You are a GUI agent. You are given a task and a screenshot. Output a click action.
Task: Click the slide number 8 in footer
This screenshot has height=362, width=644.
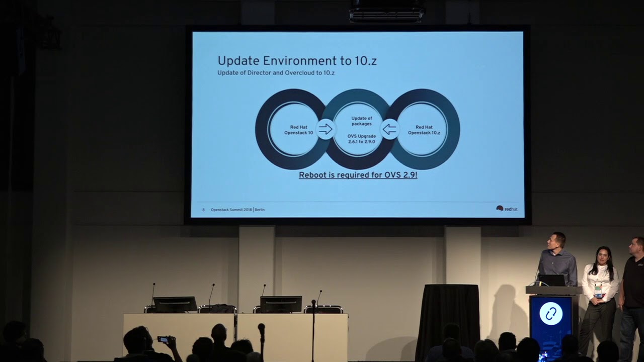pyautogui.click(x=203, y=210)
